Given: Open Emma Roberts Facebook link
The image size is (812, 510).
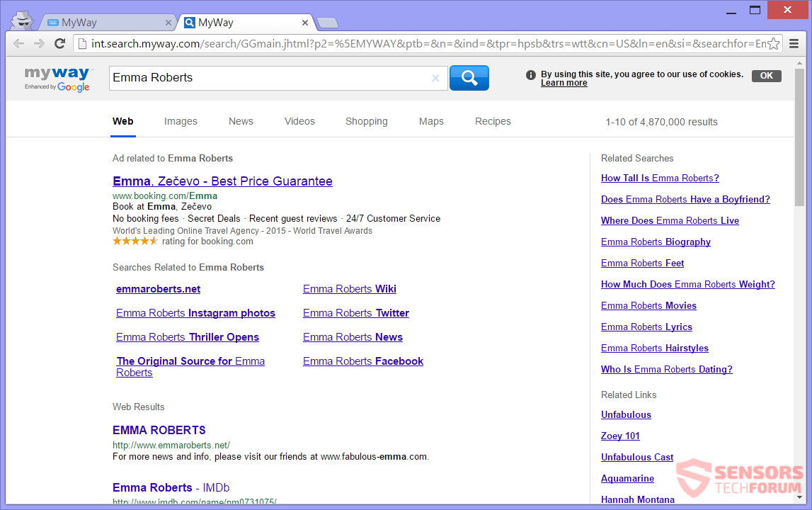Looking at the screenshot, I should tap(363, 361).
